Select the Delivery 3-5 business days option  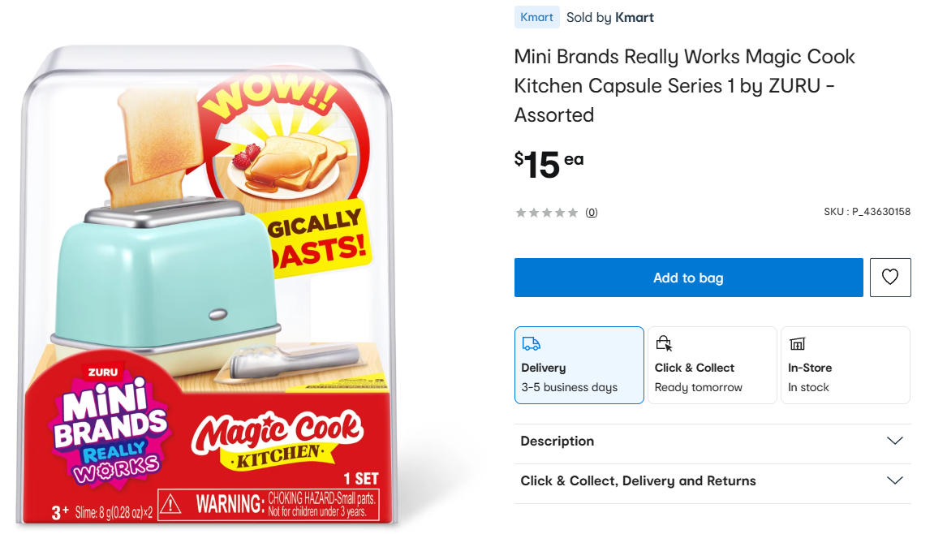[x=579, y=365]
